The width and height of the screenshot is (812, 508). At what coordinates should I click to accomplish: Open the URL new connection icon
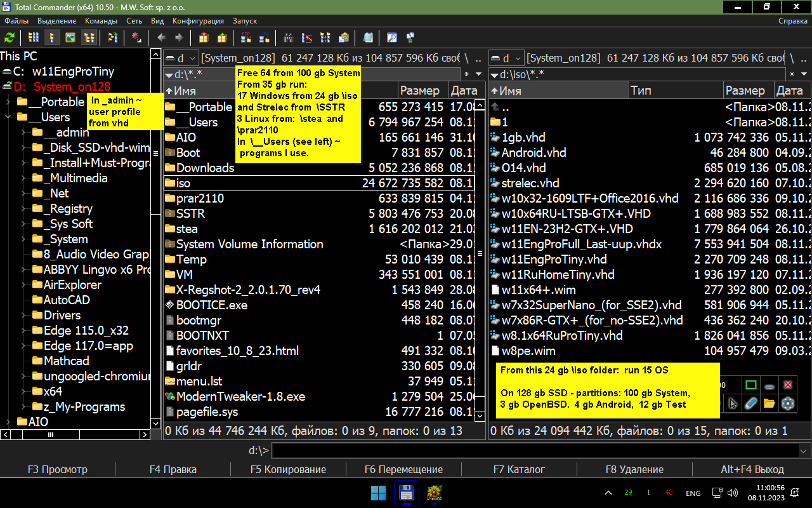point(265,37)
